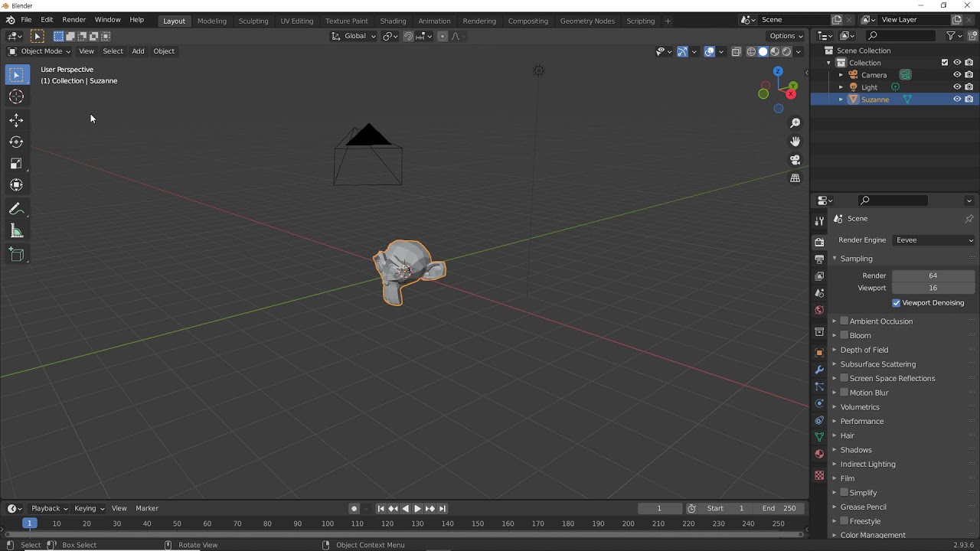Pin the Scene properties panel
Screen dimensions: 980x551
pyautogui.click(x=969, y=219)
